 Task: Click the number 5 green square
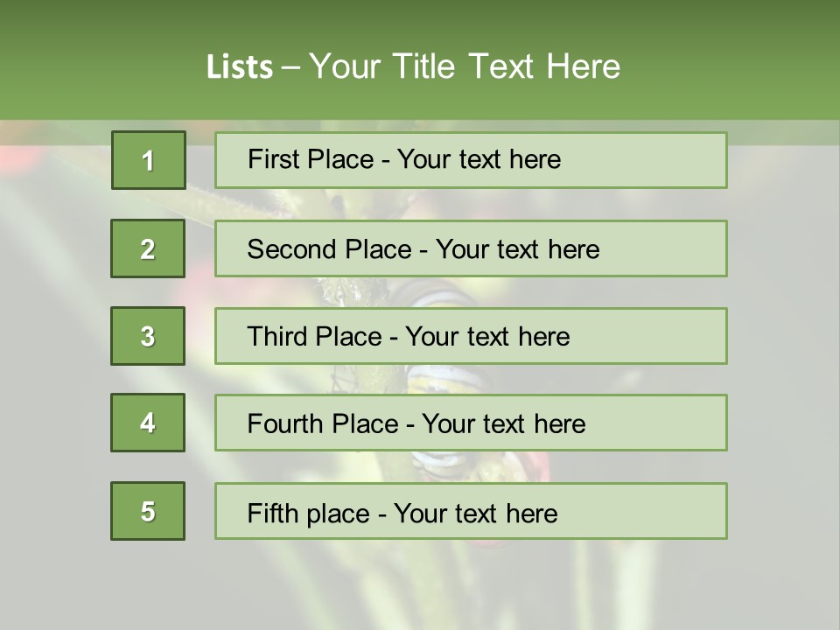point(148,511)
